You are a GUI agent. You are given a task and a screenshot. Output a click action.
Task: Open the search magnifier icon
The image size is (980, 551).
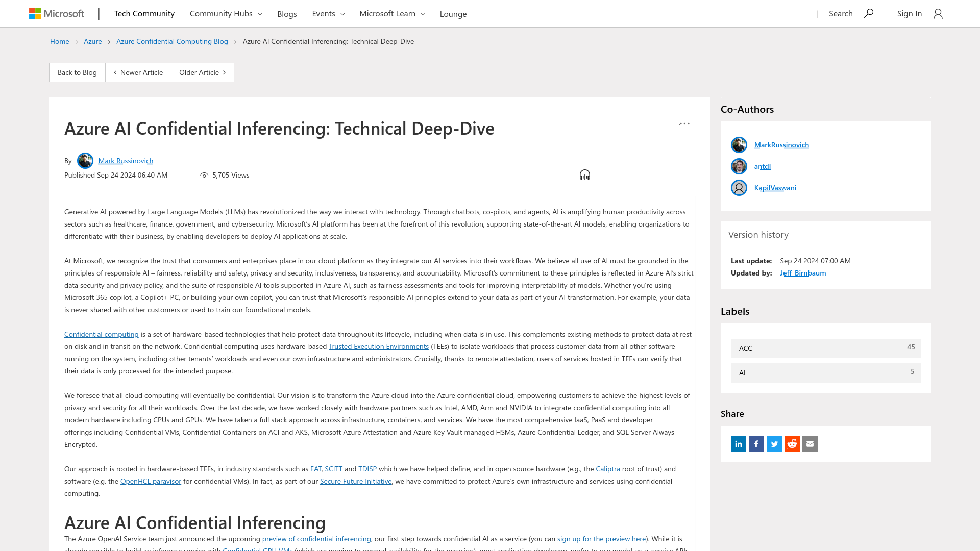[x=869, y=13]
